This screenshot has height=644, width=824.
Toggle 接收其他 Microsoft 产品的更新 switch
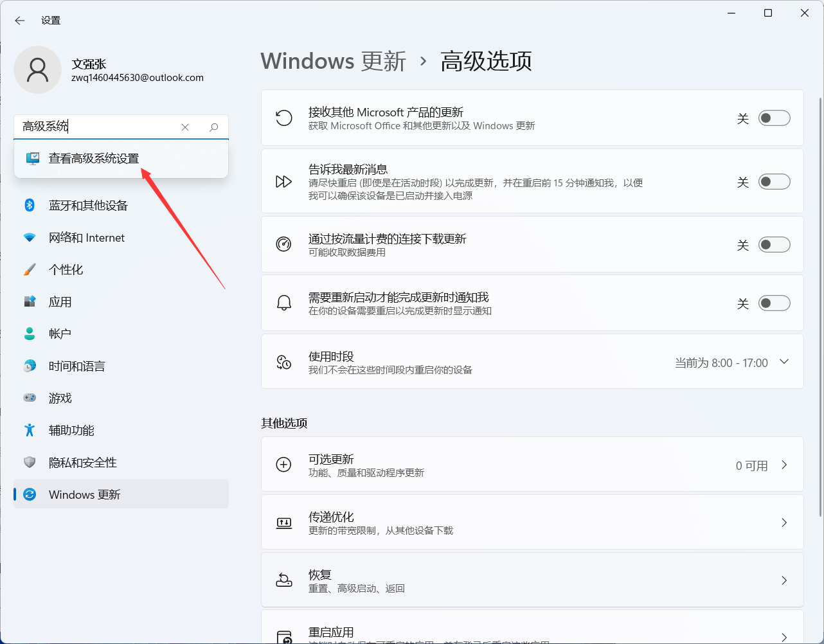pyautogui.click(x=774, y=118)
